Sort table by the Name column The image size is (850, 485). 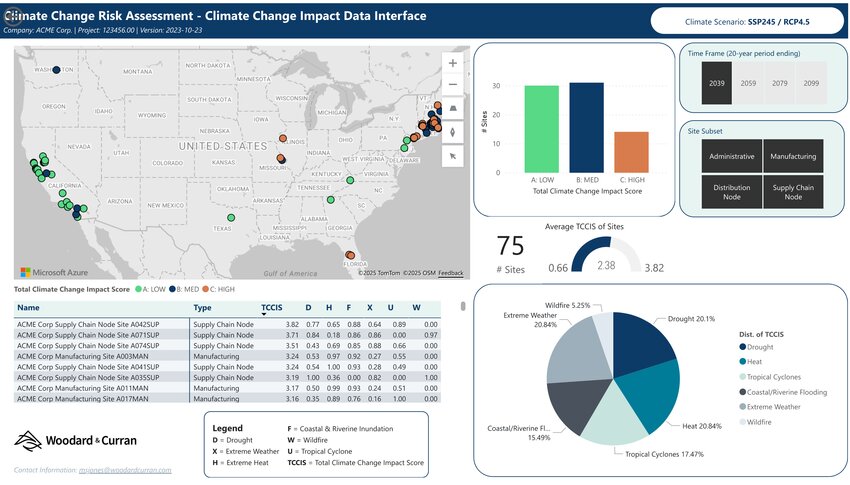[28, 307]
